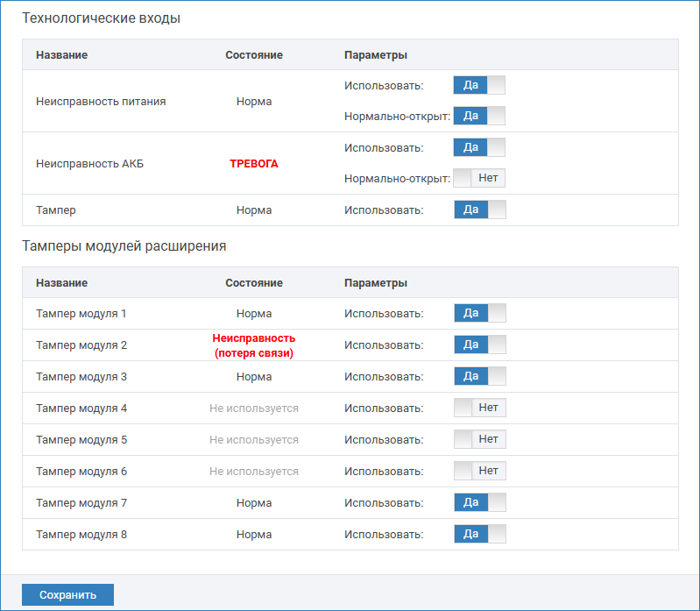Click the Состояние header in Тамперы table
The height and width of the screenshot is (611, 700).
tap(254, 283)
